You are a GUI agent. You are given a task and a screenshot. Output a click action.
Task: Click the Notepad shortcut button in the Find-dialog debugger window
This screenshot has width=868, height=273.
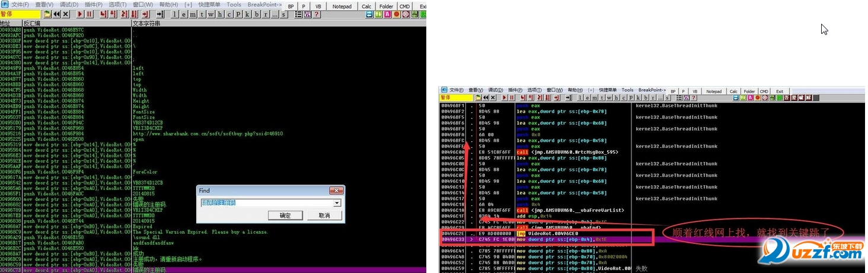pyautogui.click(x=342, y=7)
